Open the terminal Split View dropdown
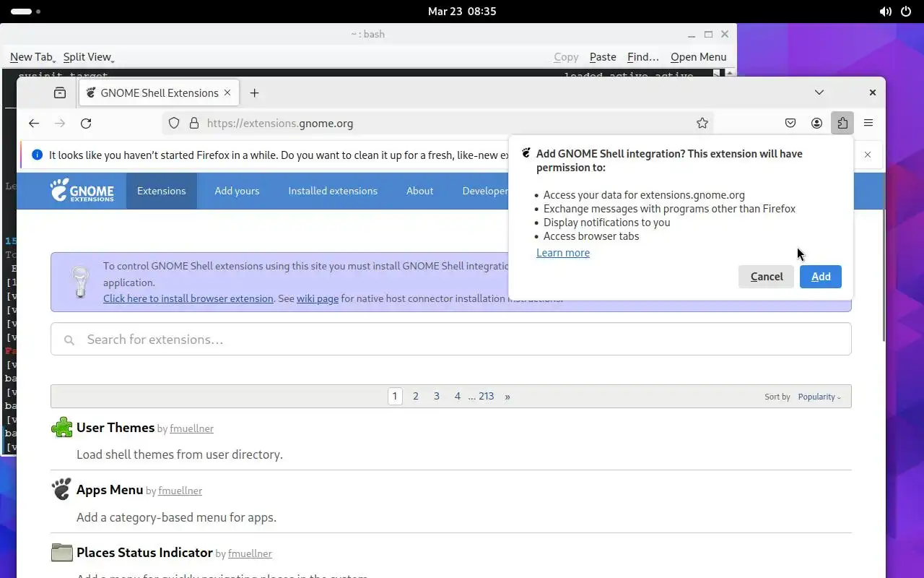Screen dimensions: 924x578 [89, 57]
